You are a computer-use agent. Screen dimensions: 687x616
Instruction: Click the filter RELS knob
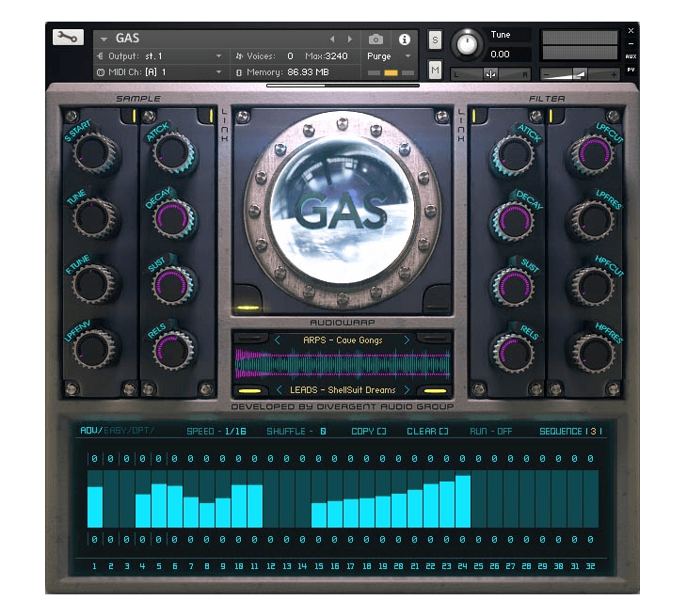514,352
